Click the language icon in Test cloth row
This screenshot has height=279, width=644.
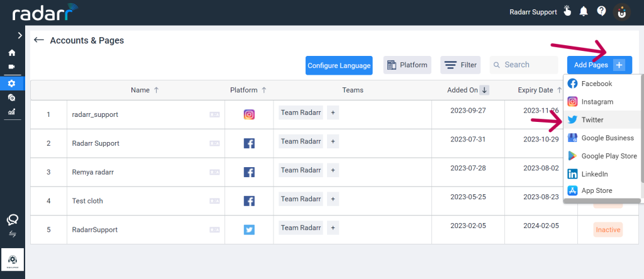[214, 201]
